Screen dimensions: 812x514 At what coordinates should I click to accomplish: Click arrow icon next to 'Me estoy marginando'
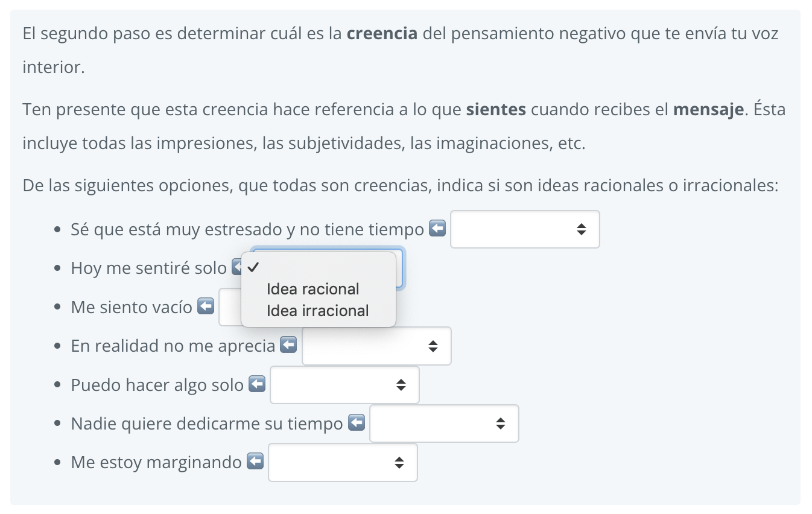click(255, 462)
